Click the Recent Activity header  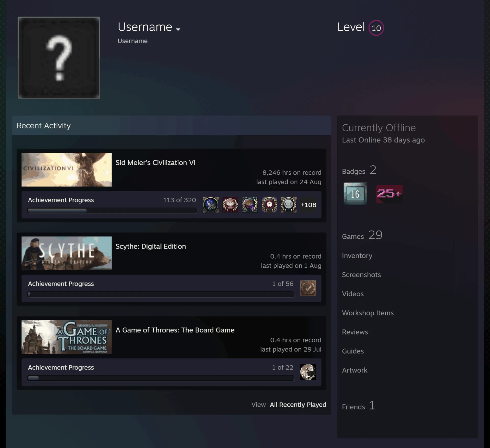(x=171, y=125)
